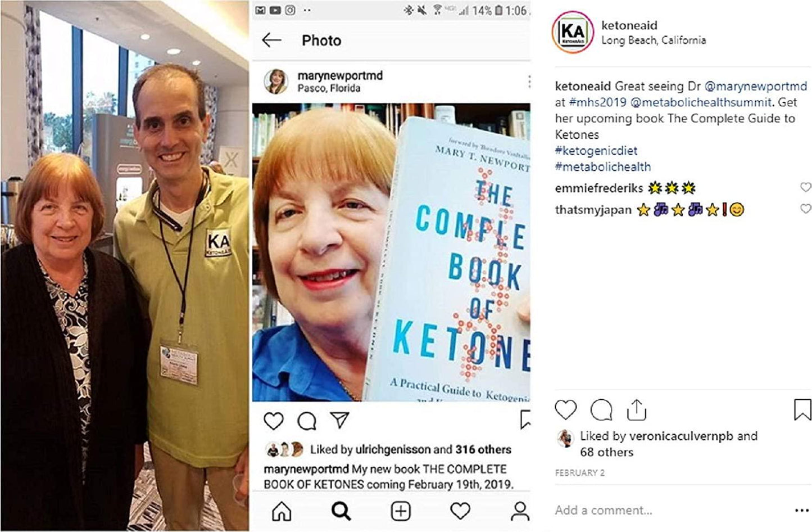
Task: Open comment bubble on ketoneaid post
Action: [x=601, y=410]
